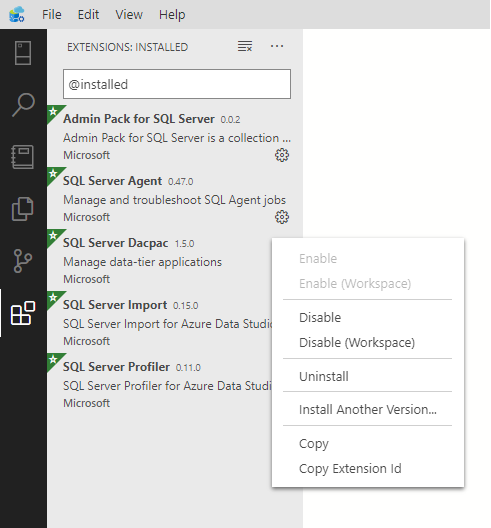Open the Edit menu
This screenshot has height=528, width=491.
coord(88,14)
